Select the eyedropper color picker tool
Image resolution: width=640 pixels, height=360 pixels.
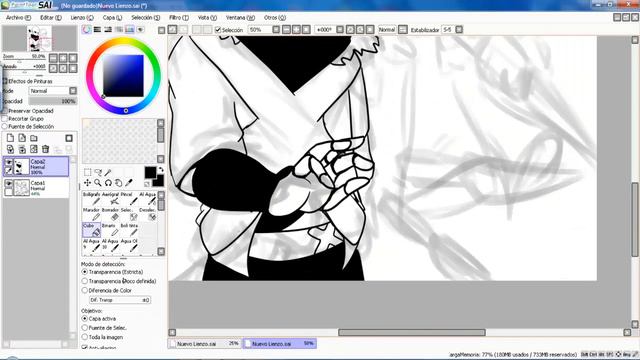[129, 183]
